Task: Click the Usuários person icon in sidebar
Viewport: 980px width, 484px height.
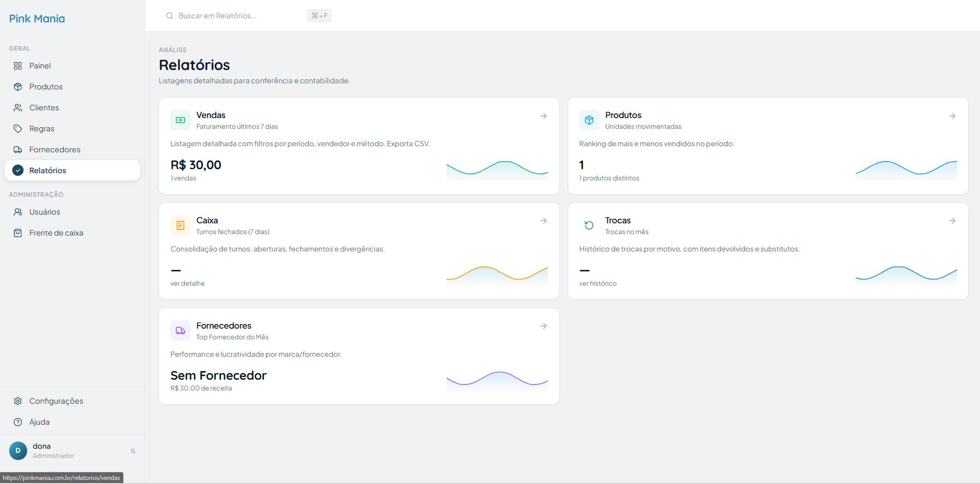Action: 18,212
